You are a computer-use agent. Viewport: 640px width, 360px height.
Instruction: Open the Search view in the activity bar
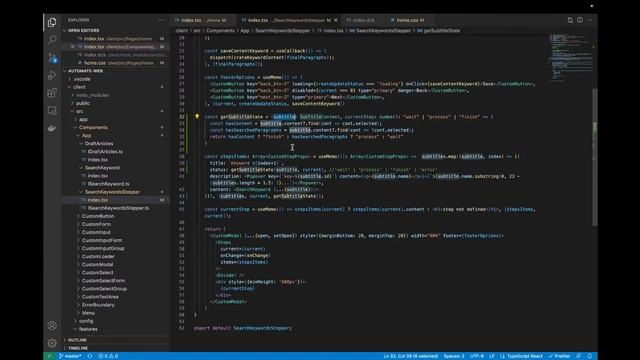[52, 40]
